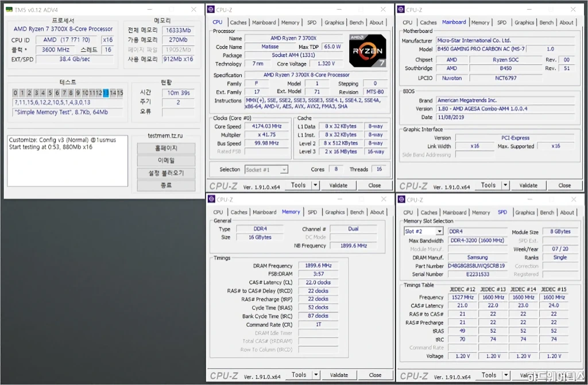
Task: Click the CPU-Z icon in Mainboard window title
Action: [401, 9]
